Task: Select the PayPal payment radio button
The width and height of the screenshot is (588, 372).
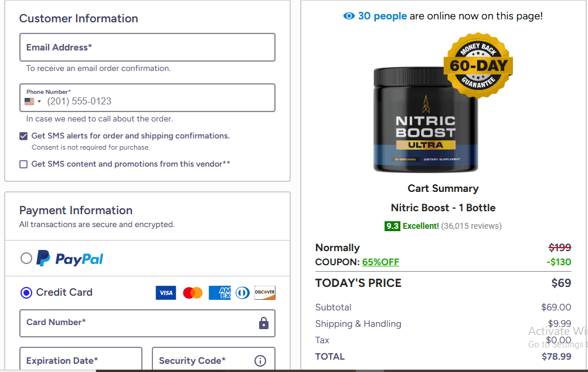Action: pyautogui.click(x=26, y=258)
